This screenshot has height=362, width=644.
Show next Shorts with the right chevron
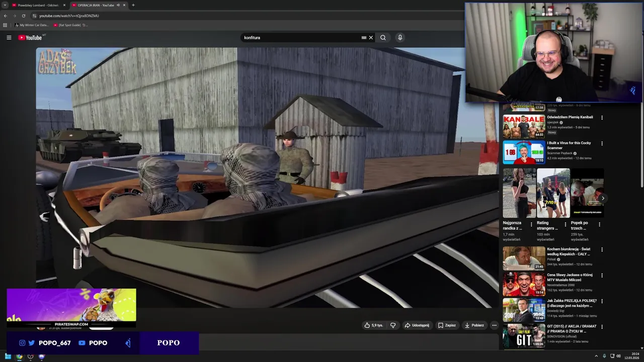pyautogui.click(x=603, y=198)
